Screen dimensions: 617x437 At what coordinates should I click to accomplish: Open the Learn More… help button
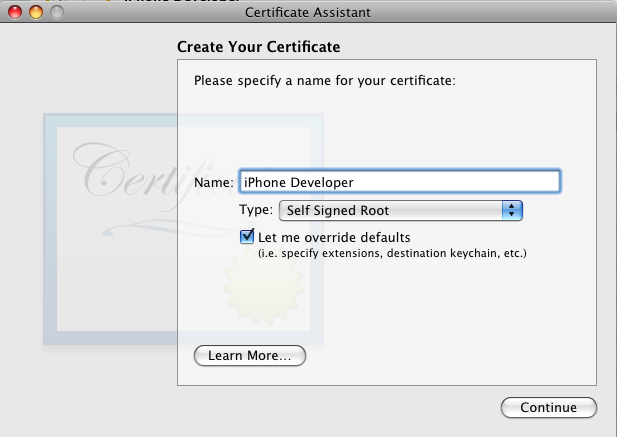point(249,356)
